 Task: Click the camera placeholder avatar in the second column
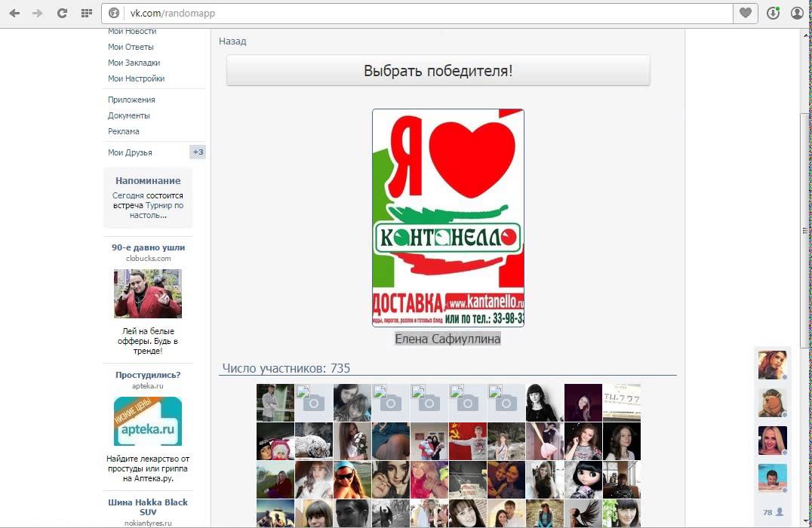point(313,402)
